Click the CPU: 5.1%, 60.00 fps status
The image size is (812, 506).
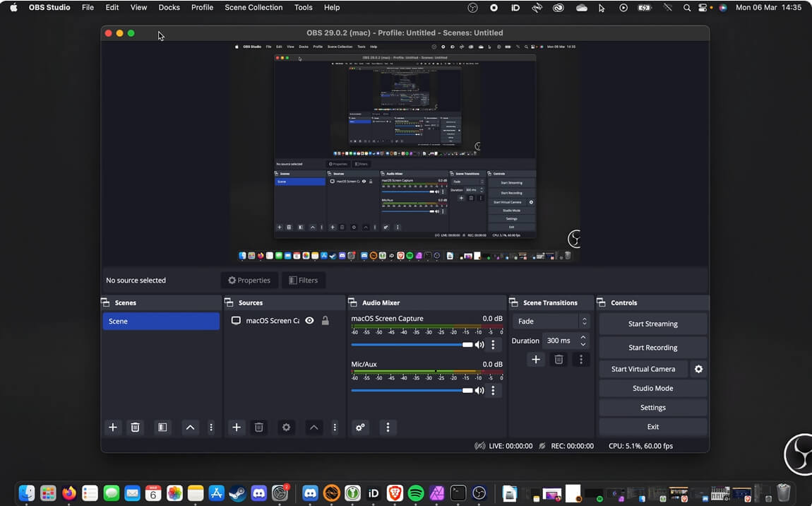click(640, 446)
